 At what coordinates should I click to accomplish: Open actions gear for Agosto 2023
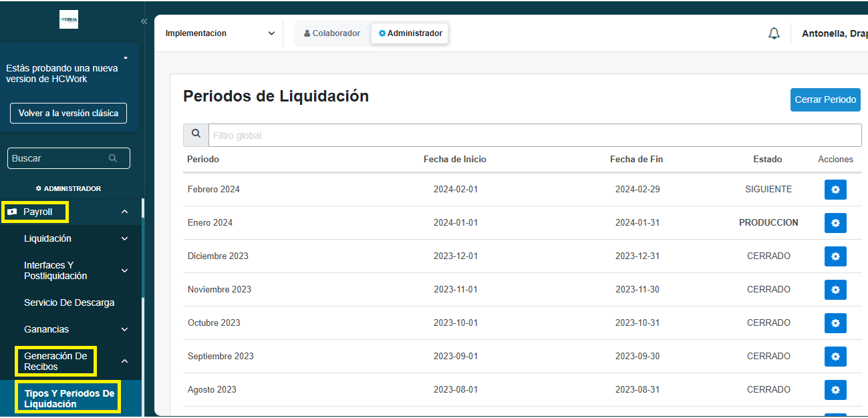(835, 390)
